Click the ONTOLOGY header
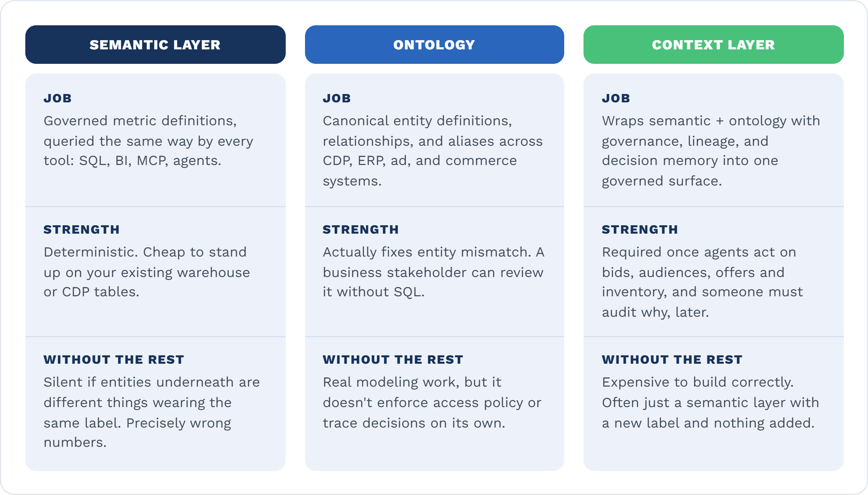The height and width of the screenshot is (495, 868). (434, 45)
